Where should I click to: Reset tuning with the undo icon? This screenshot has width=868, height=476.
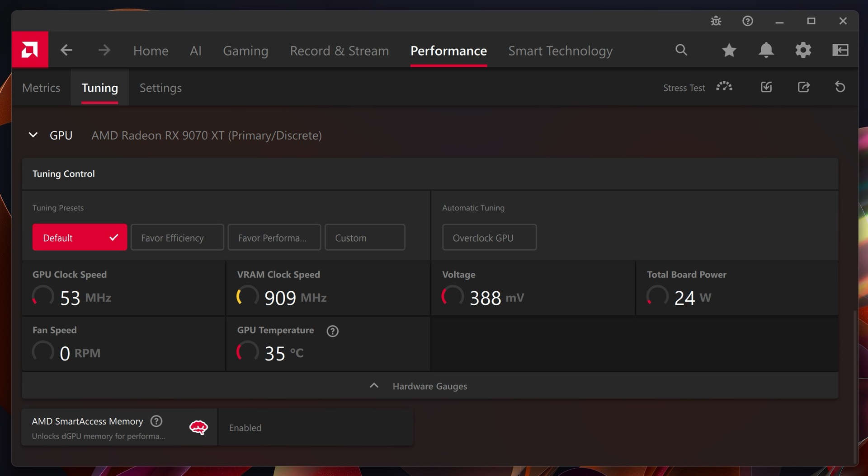(840, 87)
